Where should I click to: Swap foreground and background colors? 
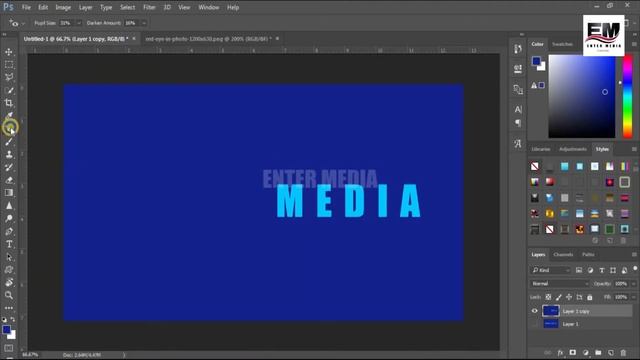[x=13, y=319]
